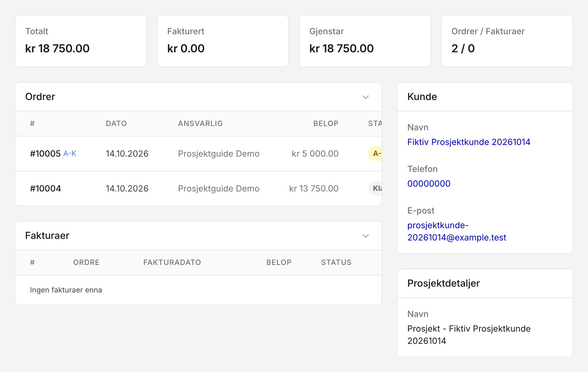This screenshot has width=588, height=372.
Task: Click the ANSVARLIG column header
Action: point(201,124)
